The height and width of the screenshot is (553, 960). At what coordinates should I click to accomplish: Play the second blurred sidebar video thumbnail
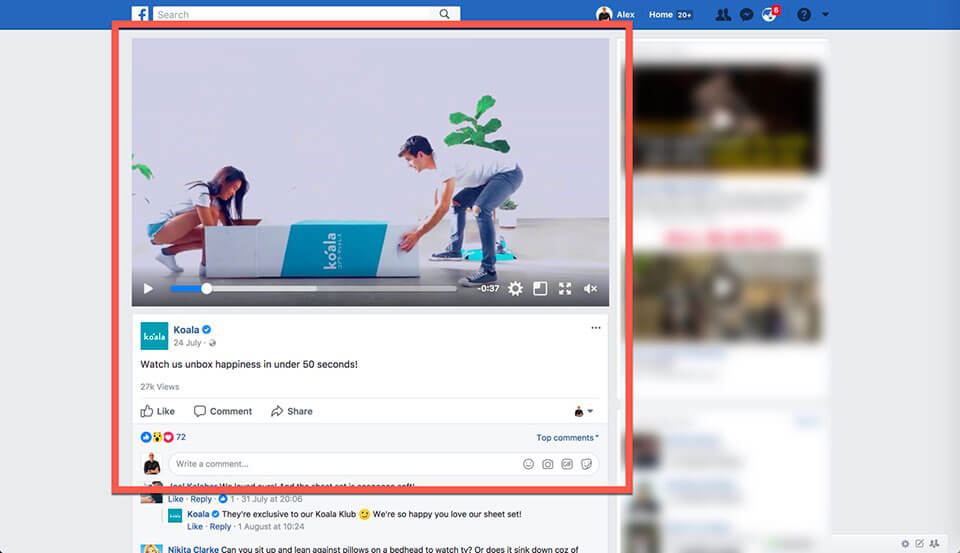coord(724,295)
